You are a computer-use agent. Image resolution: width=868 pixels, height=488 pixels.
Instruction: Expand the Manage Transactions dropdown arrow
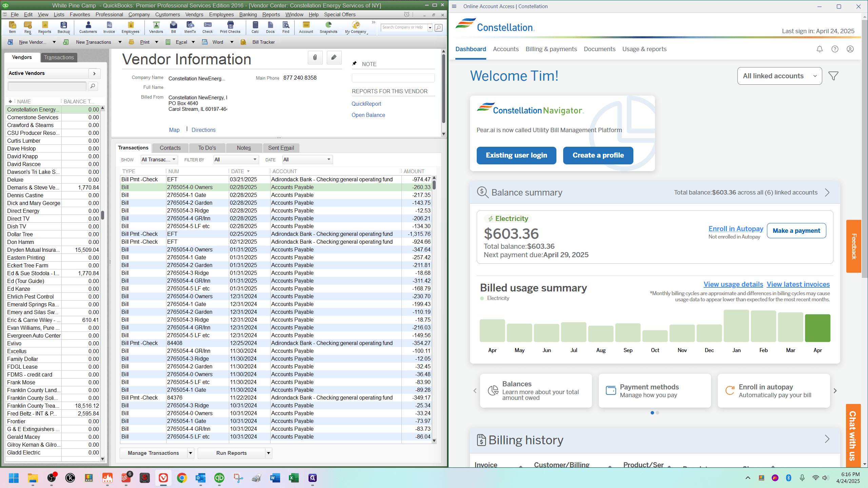click(191, 453)
